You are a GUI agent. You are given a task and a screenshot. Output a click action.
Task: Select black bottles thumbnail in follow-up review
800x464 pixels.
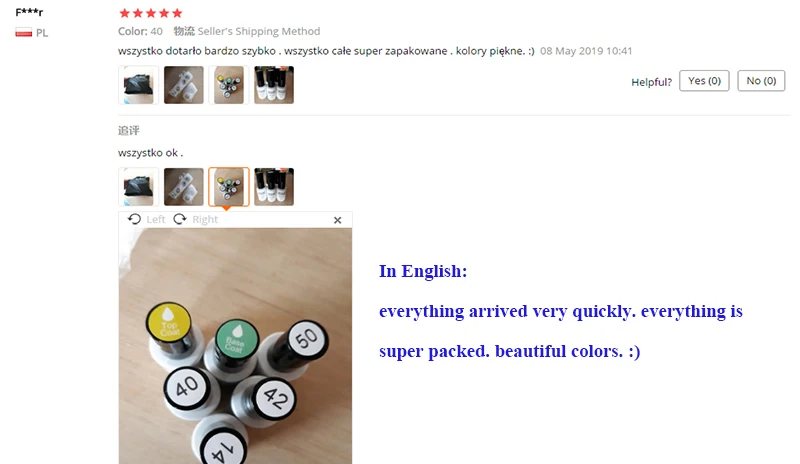[274, 187]
